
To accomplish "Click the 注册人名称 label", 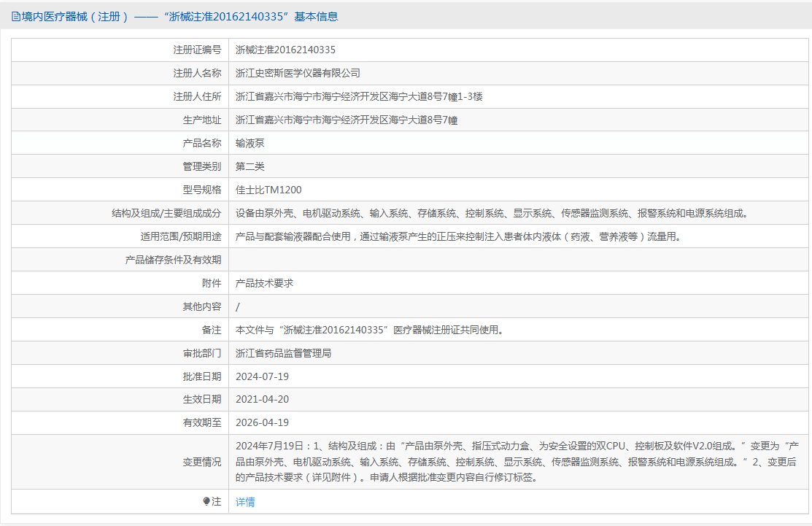I will click(197, 73).
